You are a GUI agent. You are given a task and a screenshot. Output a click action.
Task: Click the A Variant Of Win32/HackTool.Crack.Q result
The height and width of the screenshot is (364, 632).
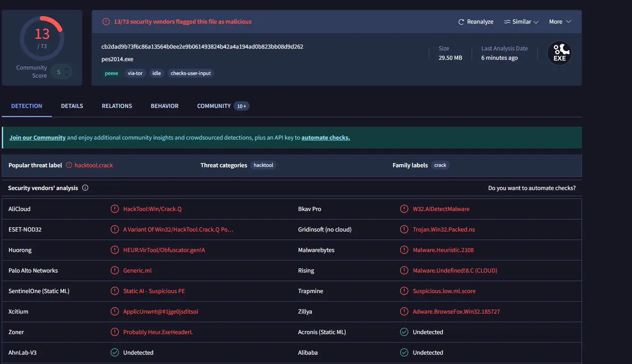pos(178,229)
